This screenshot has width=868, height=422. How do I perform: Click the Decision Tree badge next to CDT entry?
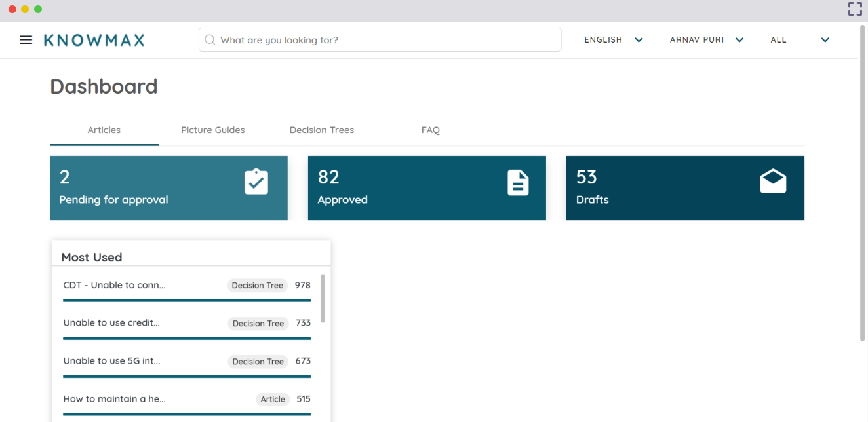point(257,285)
